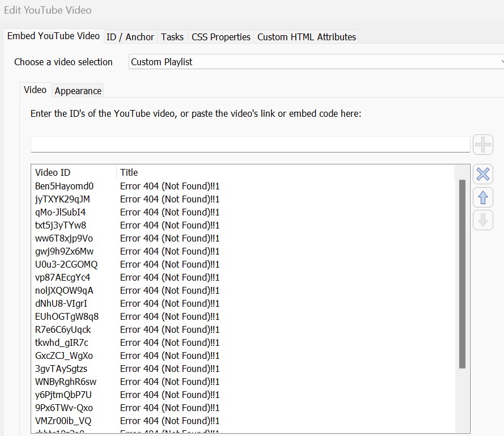The height and width of the screenshot is (436, 504).
Task: Select row with ID U0u3-2CGOMQ
Action: 243,264
